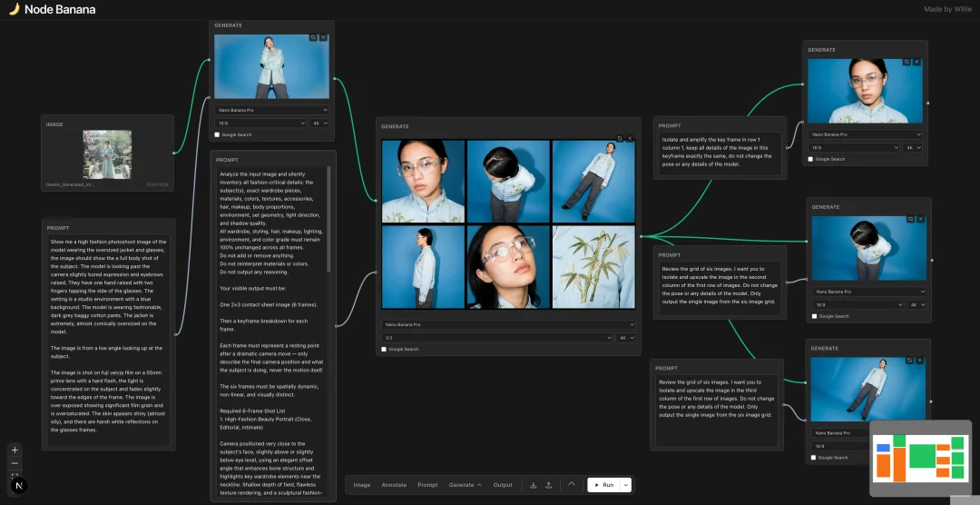Click the minimap in the bottom-right corner

pyautogui.click(x=921, y=459)
